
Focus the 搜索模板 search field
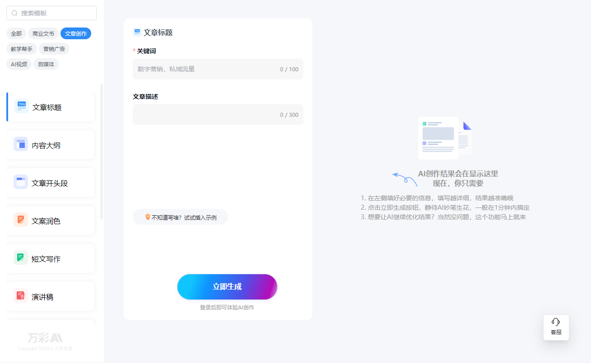pos(51,13)
